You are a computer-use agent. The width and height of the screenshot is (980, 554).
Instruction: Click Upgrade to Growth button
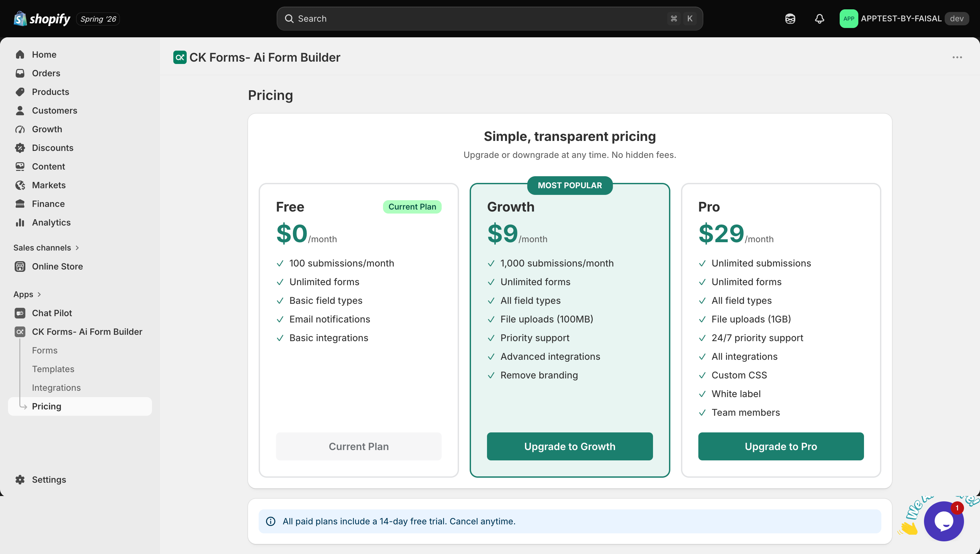pyautogui.click(x=570, y=446)
